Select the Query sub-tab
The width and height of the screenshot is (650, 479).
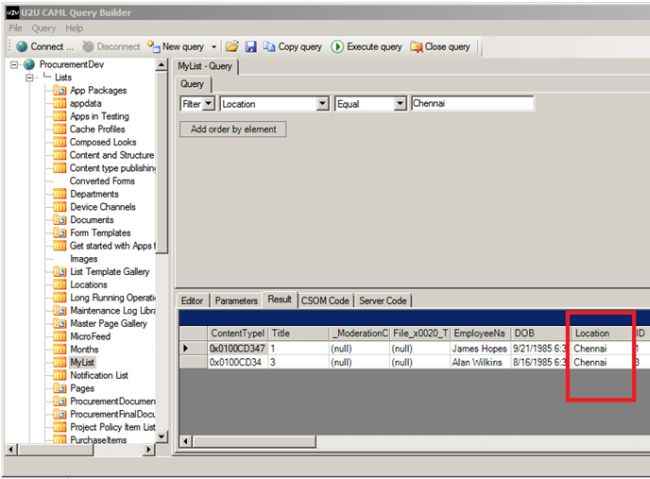pyautogui.click(x=192, y=84)
